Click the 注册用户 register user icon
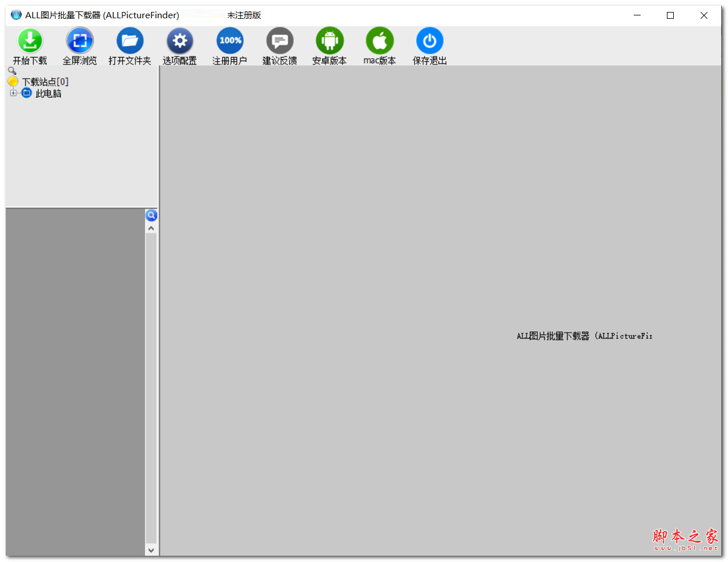 [x=230, y=40]
